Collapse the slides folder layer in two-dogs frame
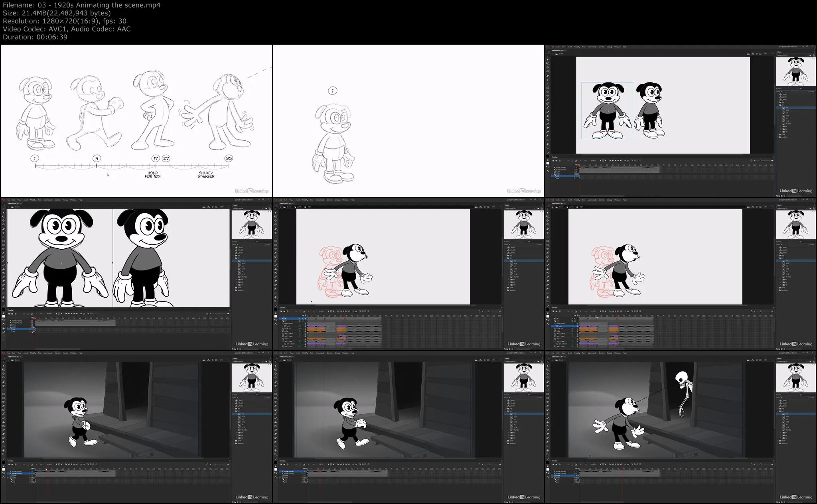 click(x=552, y=174)
